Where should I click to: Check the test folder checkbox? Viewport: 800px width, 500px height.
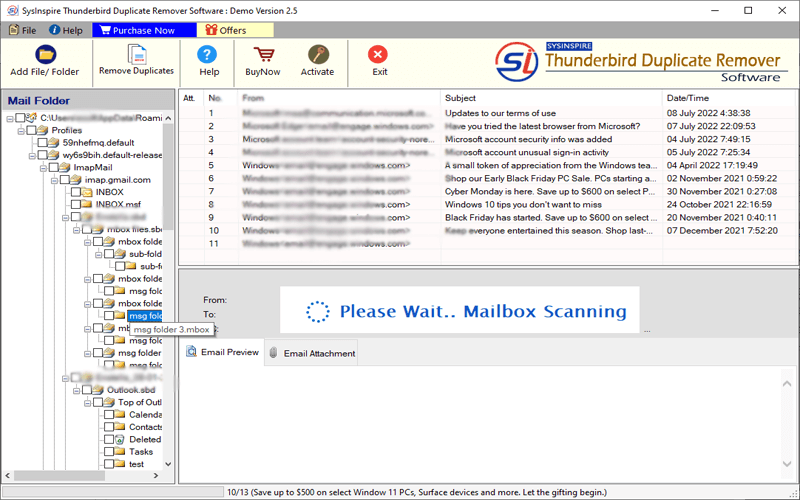(x=109, y=464)
